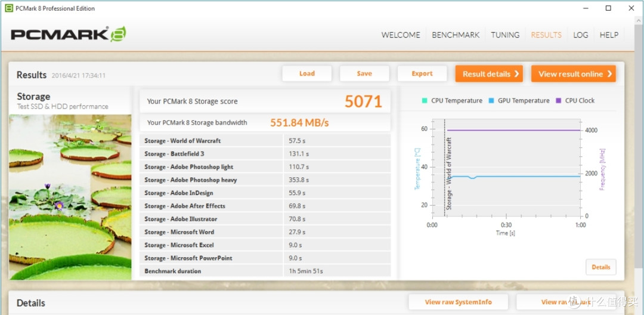
Task: Select Storage - Microsoft PowerPoint row
Action: click(265, 258)
